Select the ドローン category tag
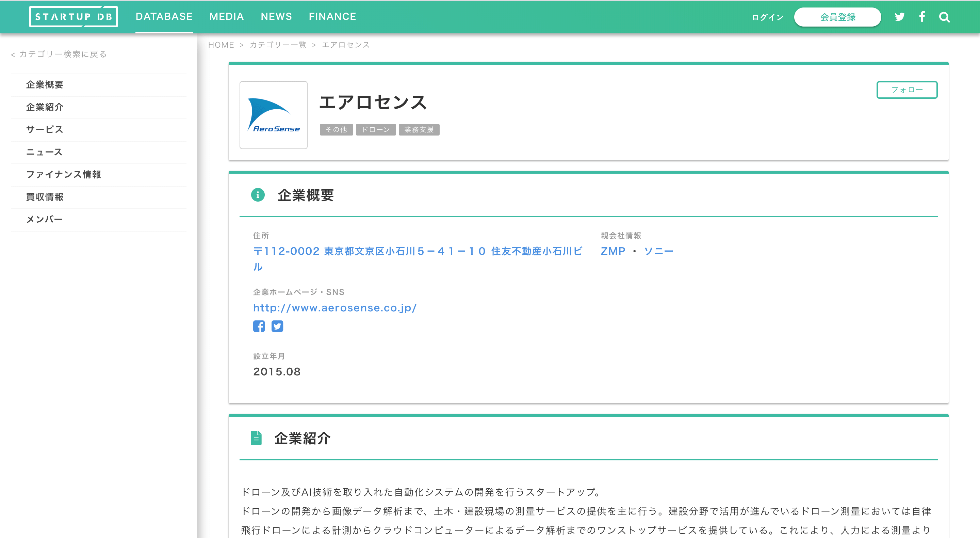Image resolution: width=980 pixels, height=538 pixels. [375, 129]
